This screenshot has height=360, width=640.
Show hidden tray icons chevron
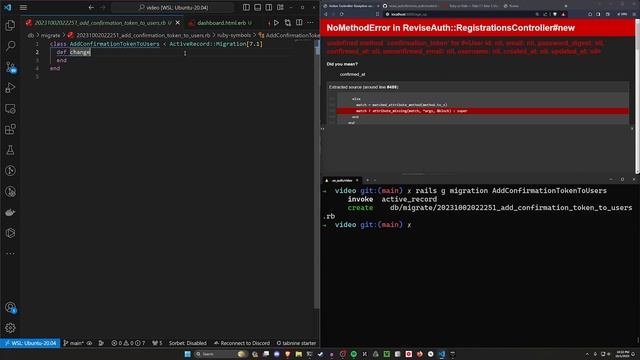(x=587, y=354)
